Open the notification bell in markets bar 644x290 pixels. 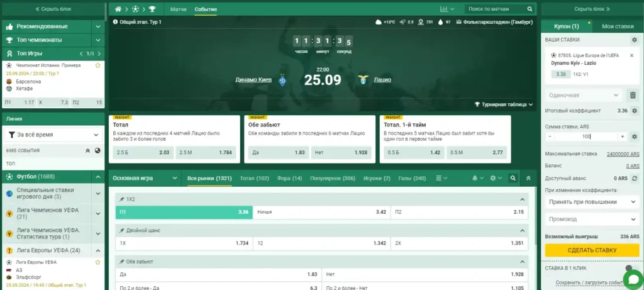(x=475, y=178)
